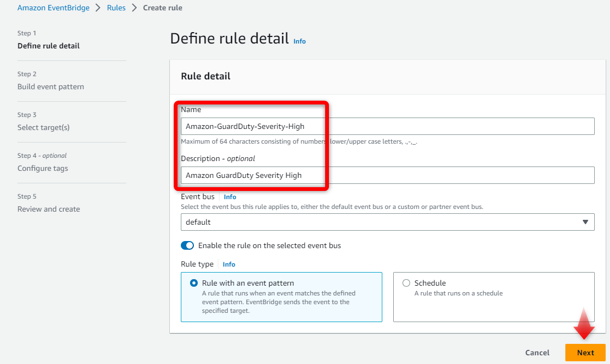Click 'Select the event bus this rule applies to' text
This screenshot has width=610, height=364.
[332, 207]
